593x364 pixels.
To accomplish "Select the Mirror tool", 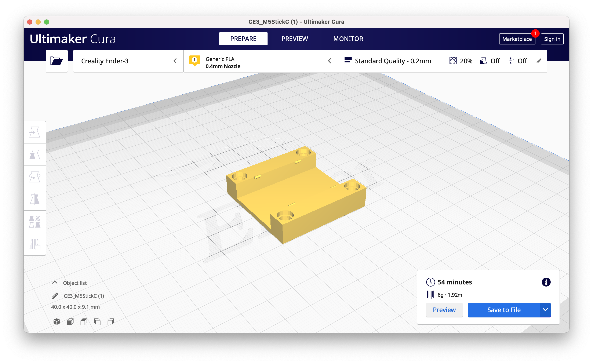I will (35, 199).
